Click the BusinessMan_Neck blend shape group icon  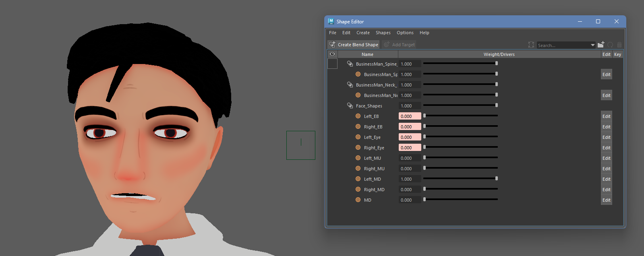pos(350,85)
